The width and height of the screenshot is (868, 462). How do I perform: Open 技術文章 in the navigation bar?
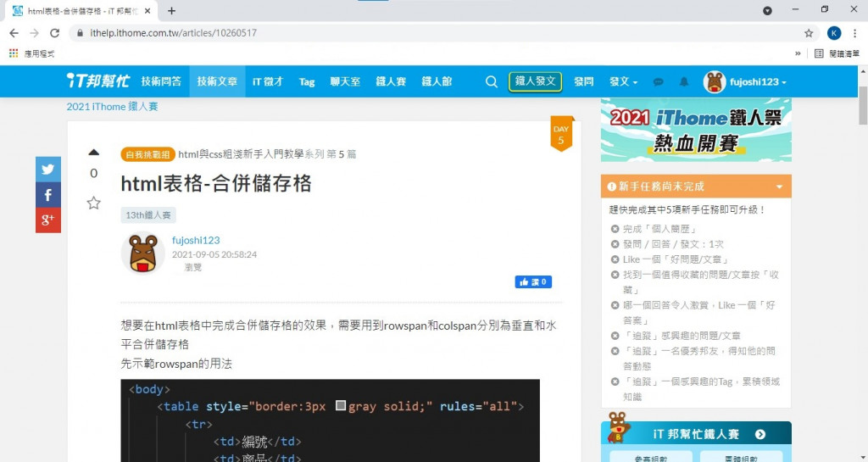[x=217, y=81]
